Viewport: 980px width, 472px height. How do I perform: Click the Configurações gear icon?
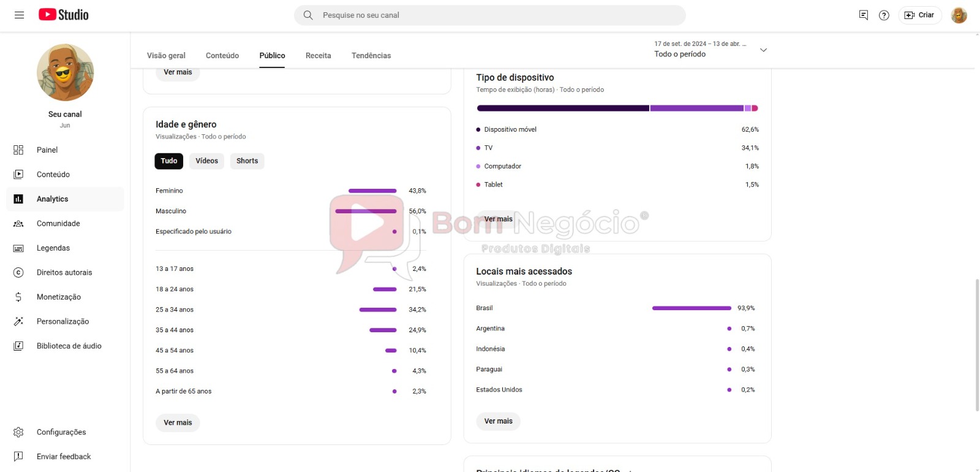pyautogui.click(x=18, y=432)
